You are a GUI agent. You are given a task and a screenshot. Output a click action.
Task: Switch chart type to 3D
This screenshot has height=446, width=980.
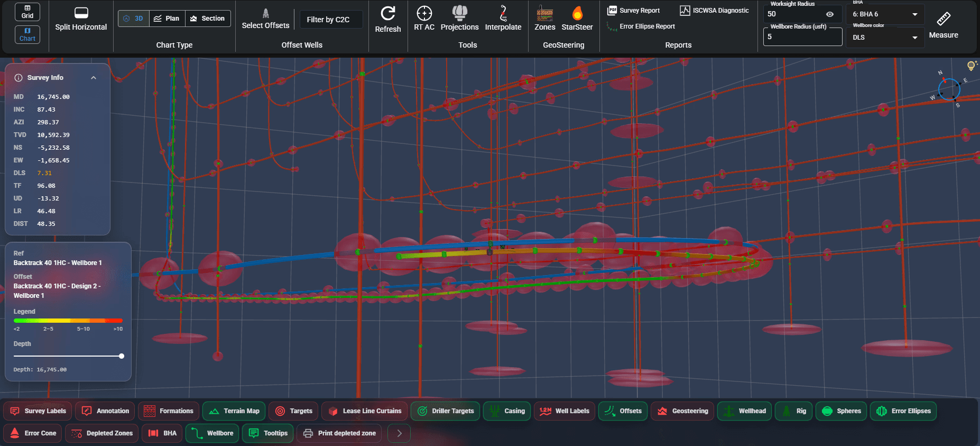pos(134,19)
